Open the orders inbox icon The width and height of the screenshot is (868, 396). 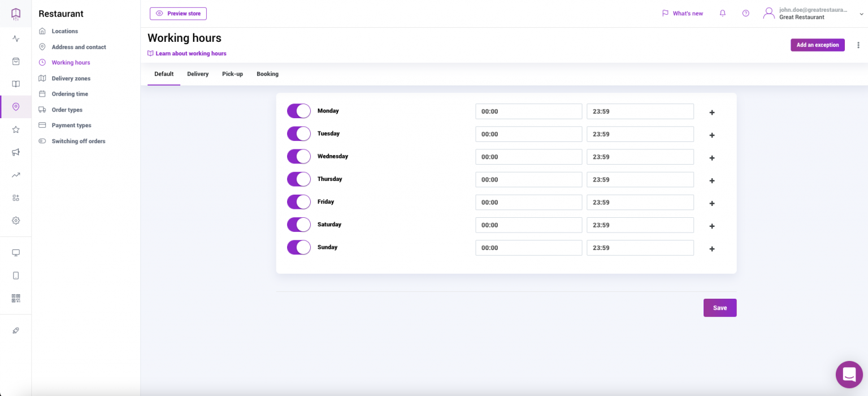[15, 61]
